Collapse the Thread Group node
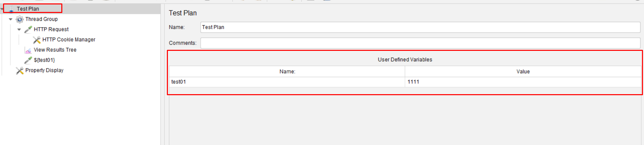 click(11, 19)
